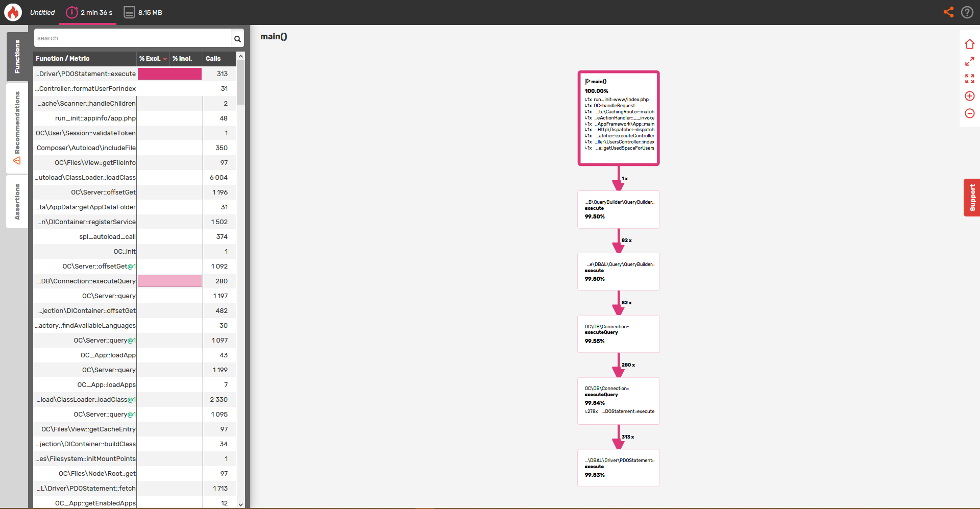The image size is (980, 509).
Task: Click the executeQuery 99.54% graph node
Action: (x=619, y=401)
